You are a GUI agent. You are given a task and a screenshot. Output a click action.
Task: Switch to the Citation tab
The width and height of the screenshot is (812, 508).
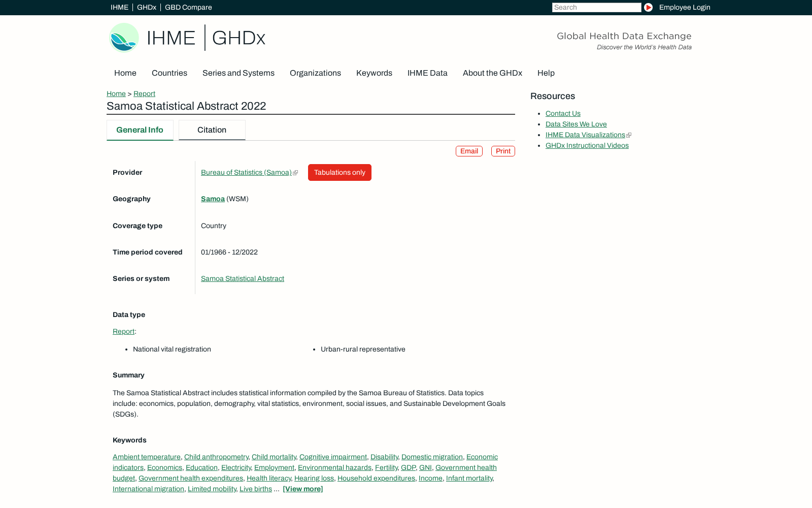212,130
